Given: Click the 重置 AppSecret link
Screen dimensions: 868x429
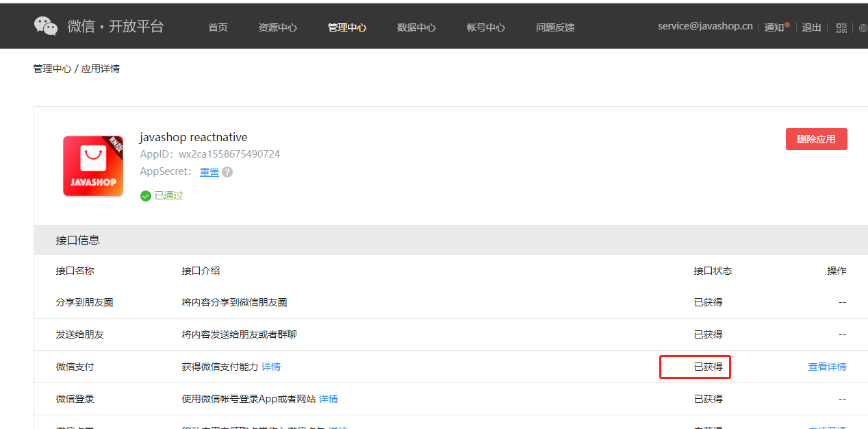Looking at the screenshot, I should coord(209,172).
